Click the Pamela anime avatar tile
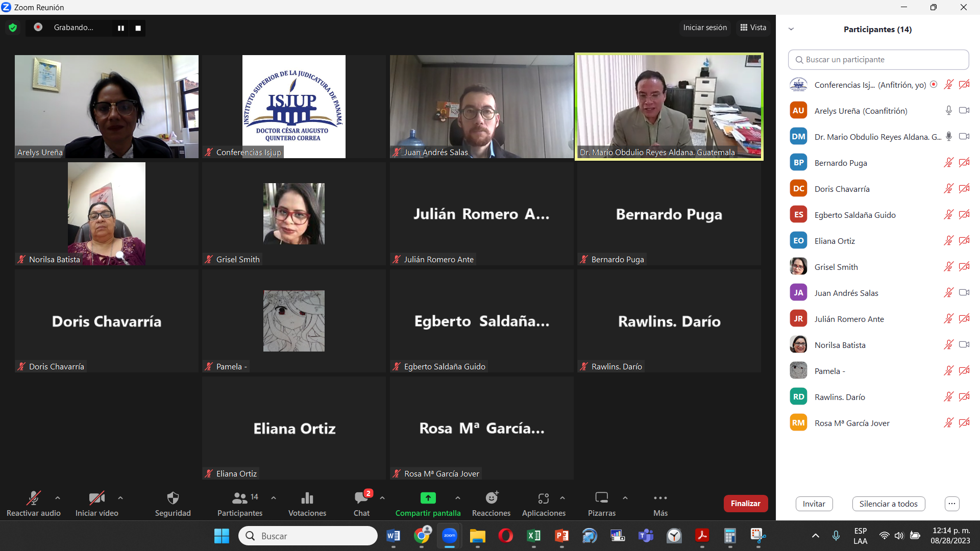Screen dimensions: 980x551 tap(294, 321)
